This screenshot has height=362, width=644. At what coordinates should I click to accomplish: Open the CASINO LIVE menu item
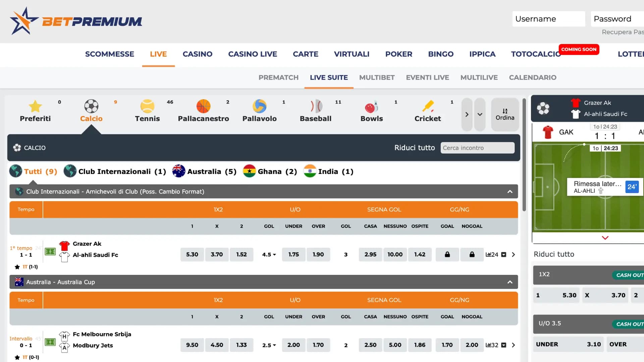pyautogui.click(x=253, y=54)
